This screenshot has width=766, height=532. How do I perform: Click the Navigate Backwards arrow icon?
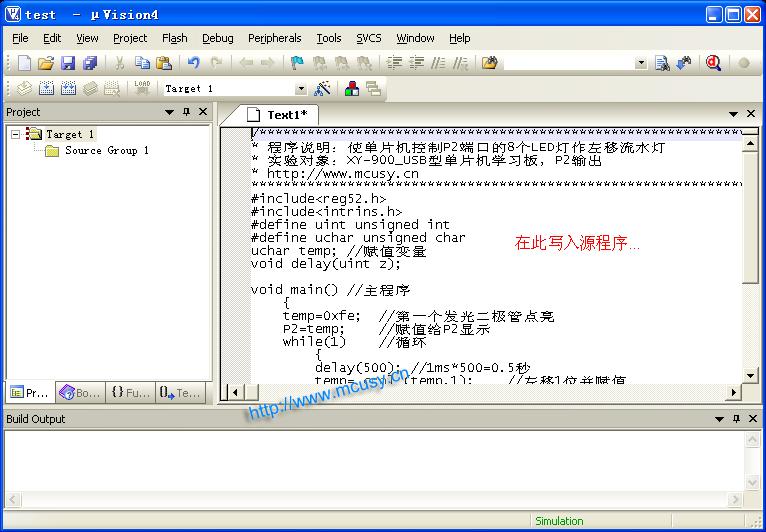[246, 63]
